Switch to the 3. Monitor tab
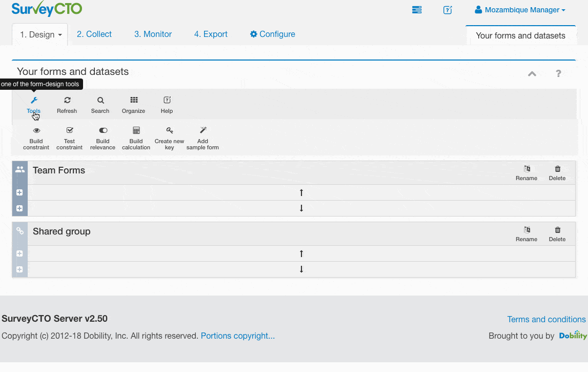 coord(153,34)
